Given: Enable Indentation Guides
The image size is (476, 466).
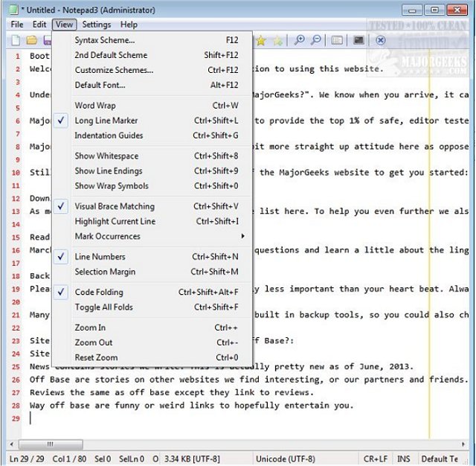Looking at the screenshot, I should [x=152, y=135].
